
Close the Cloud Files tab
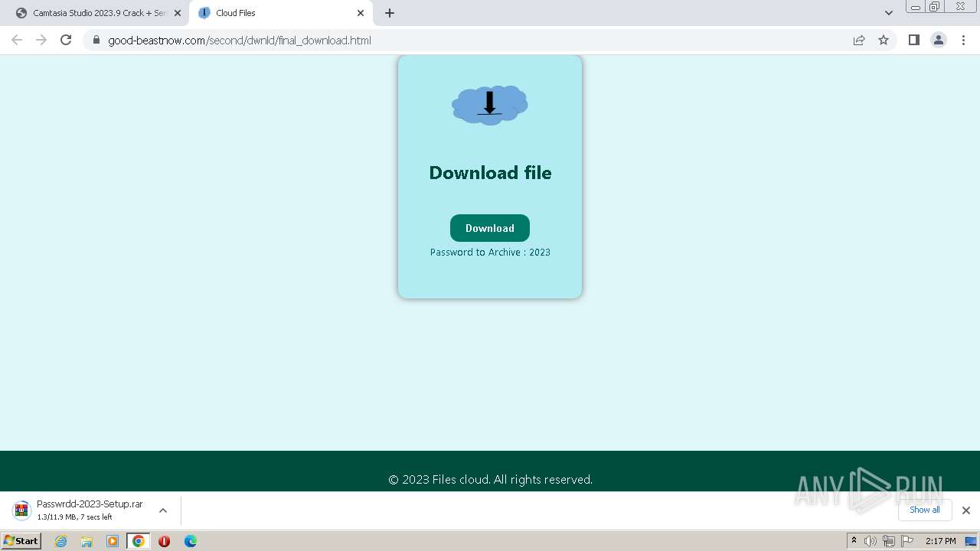point(361,13)
